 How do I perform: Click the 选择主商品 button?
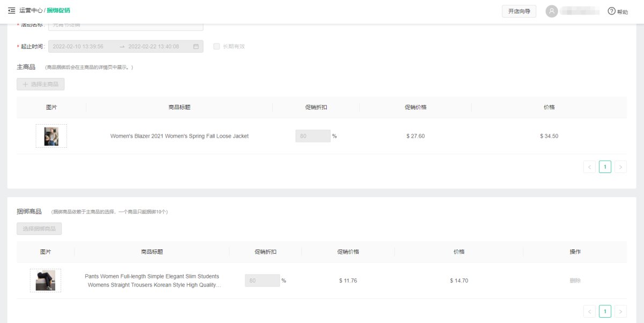(41, 84)
